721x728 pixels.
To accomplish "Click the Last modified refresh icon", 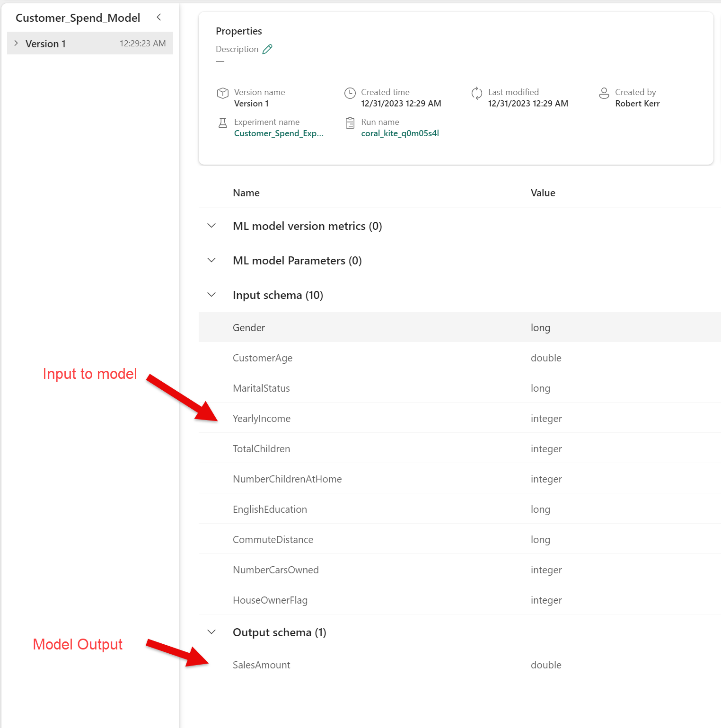I will point(476,93).
